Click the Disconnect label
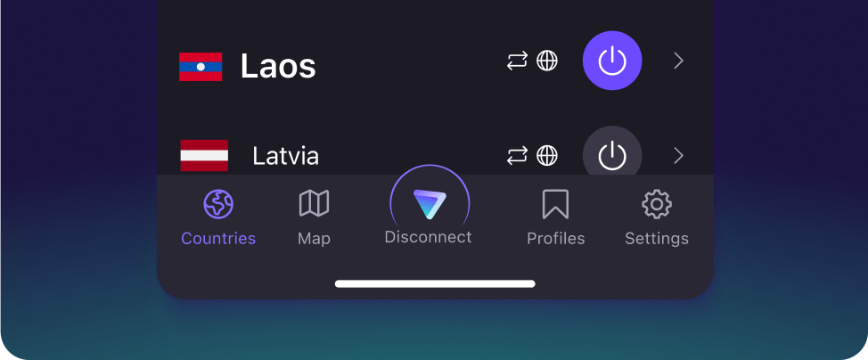This screenshot has height=360, width=868. [428, 237]
